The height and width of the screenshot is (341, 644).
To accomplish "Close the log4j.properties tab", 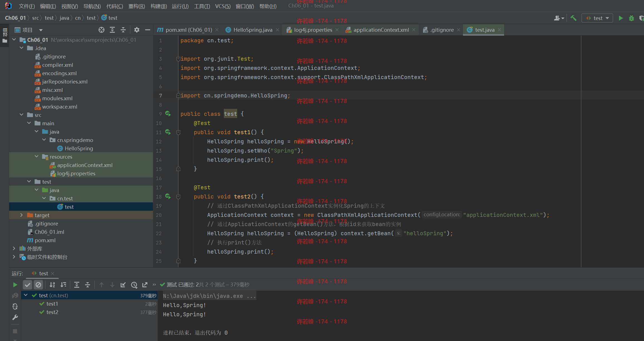I will (337, 30).
